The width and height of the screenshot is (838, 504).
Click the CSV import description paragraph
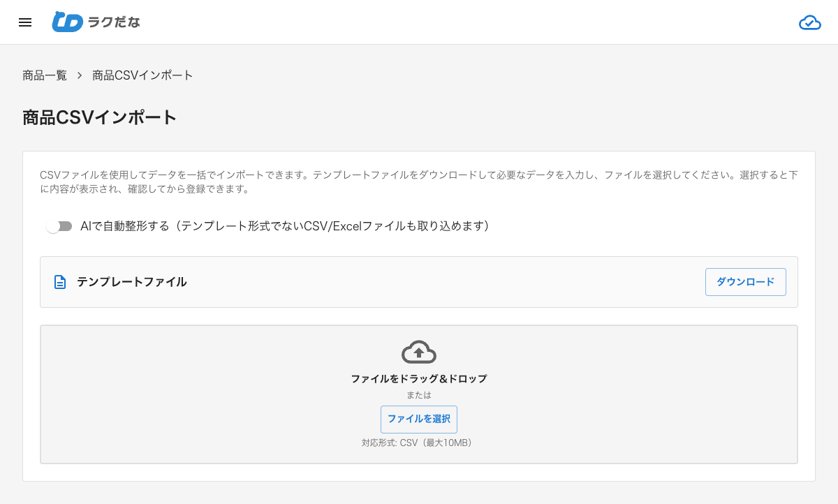(x=419, y=181)
